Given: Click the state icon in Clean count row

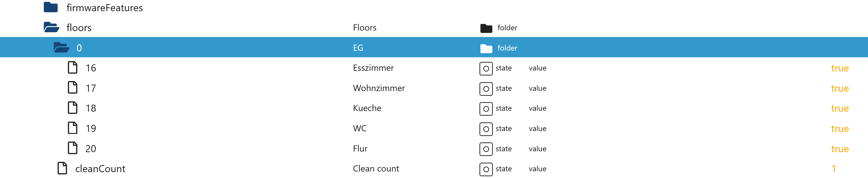Looking at the screenshot, I should 486,169.
